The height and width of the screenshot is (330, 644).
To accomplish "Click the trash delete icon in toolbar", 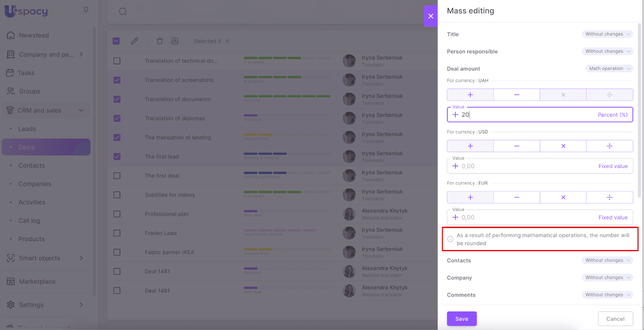I will coord(160,41).
